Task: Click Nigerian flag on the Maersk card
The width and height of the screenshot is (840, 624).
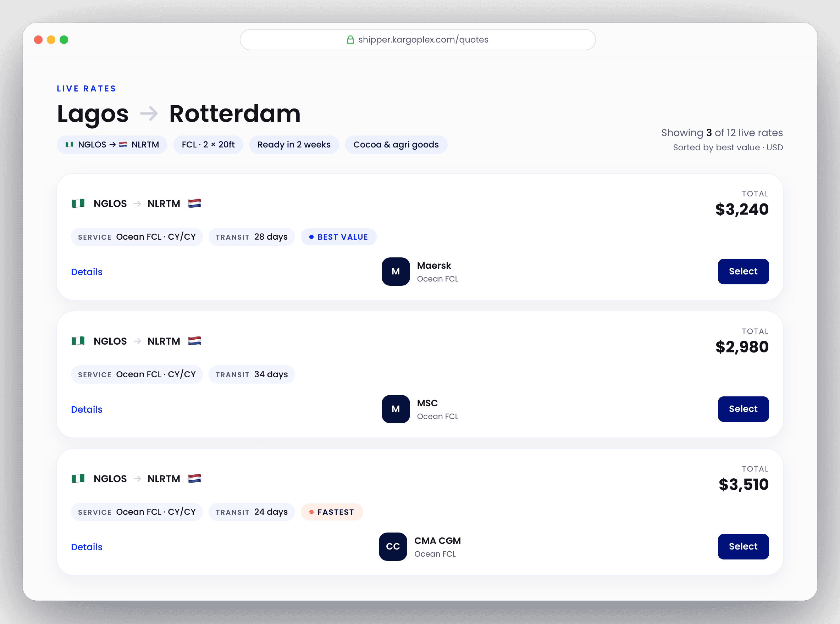Action: click(x=78, y=204)
